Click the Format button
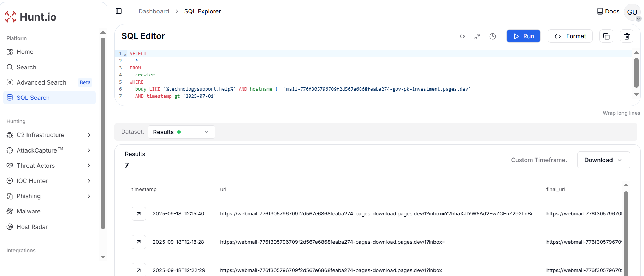Screen dimensions: 644x276 [570, 36]
